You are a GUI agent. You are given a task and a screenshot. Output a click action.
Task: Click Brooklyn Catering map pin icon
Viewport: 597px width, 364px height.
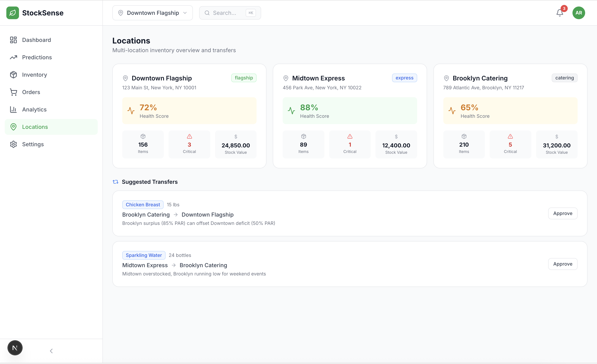pyautogui.click(x=446, y=78)
